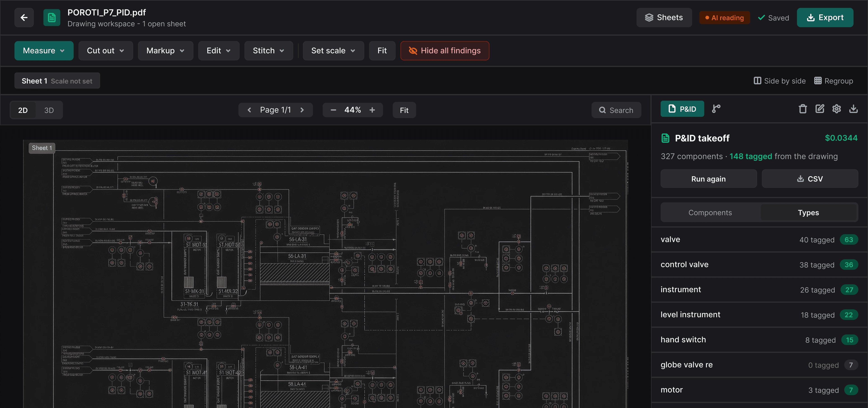This screenshot has height=408, width=868.
Task: Switch to Components tab
Action: [710, 212]
